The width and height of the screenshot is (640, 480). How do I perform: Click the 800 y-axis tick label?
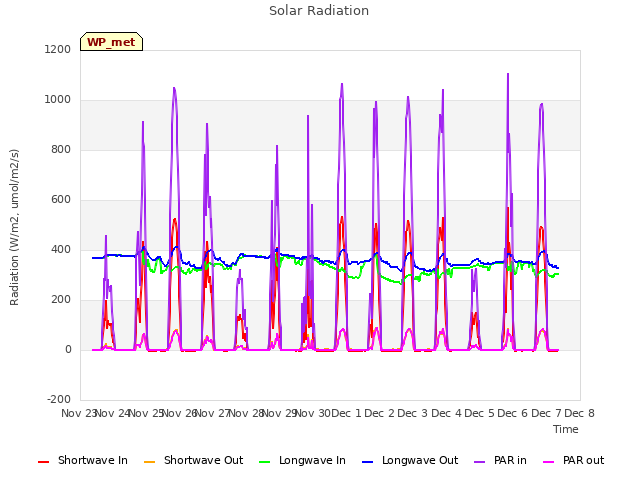[61, 149]
